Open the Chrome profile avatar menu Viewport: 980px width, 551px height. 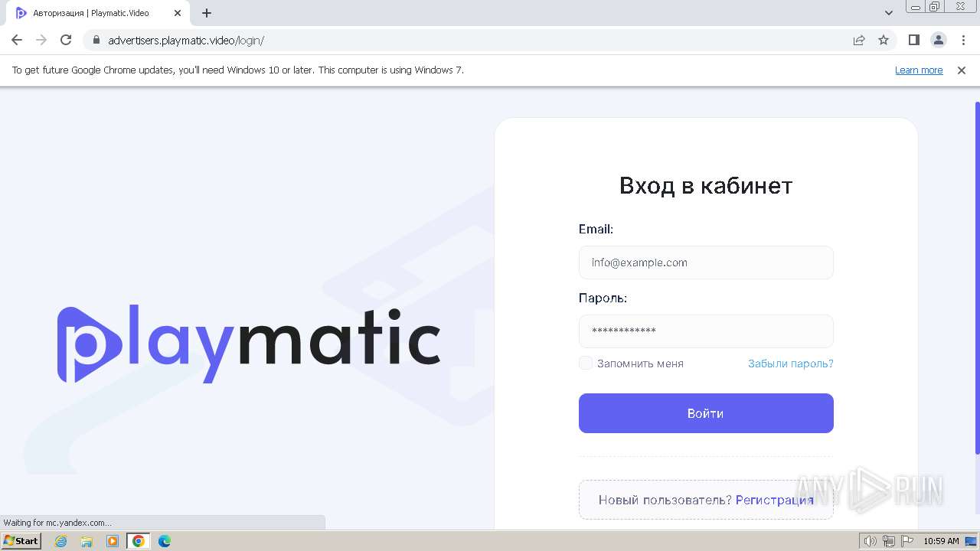point(939,40)
